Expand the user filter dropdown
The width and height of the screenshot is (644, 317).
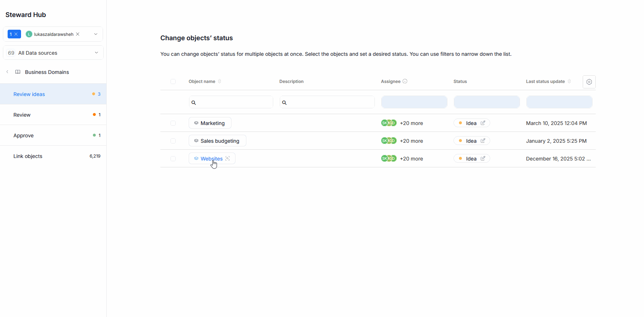[96, 34]
